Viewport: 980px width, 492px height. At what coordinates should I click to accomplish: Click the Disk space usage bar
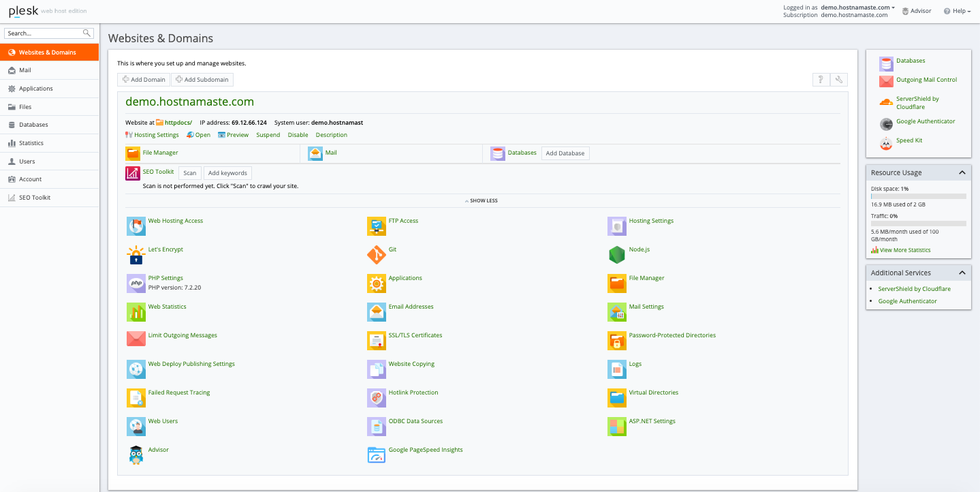click(919, 196)
